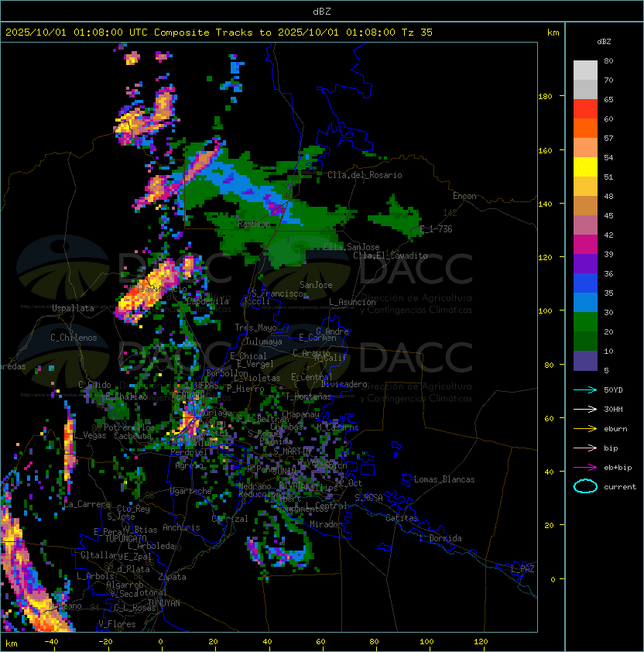This screenshot has height=652, width=644.
Task: Click the '100' tick on vertical axis
Action: (x=545, y=311)
